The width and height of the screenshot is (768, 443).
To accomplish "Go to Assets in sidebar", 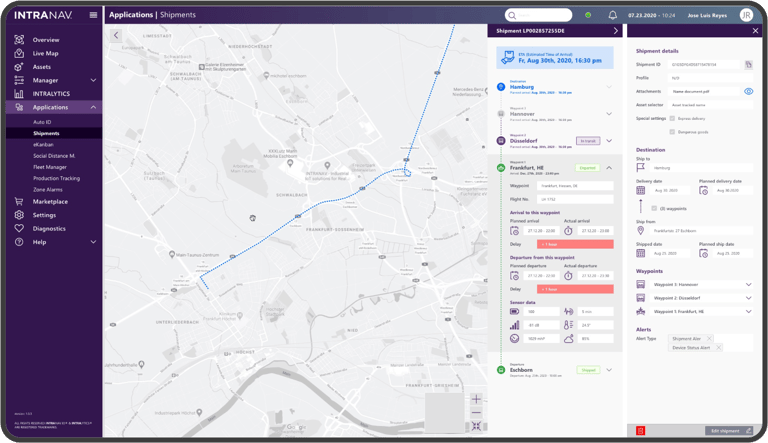I will click(42, 67).
